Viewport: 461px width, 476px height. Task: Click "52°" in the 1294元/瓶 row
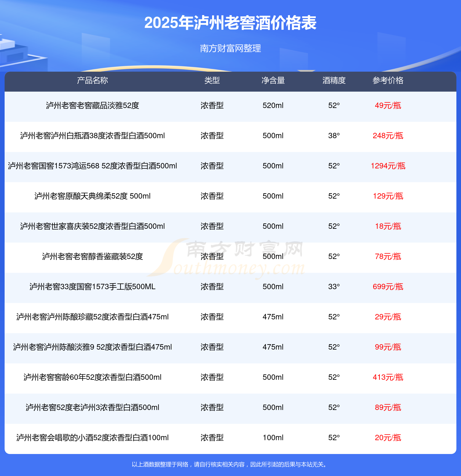coord(334,166)
